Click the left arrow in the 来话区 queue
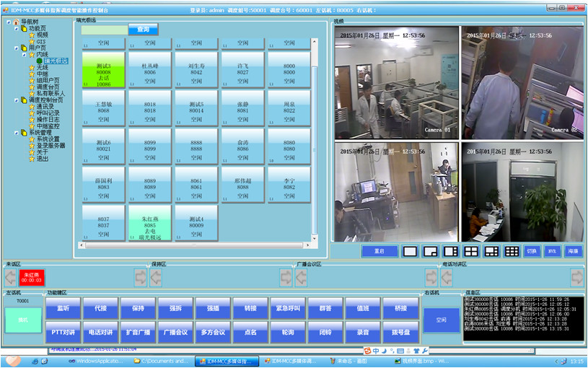 pyautogui.click(x=10, y=278)
